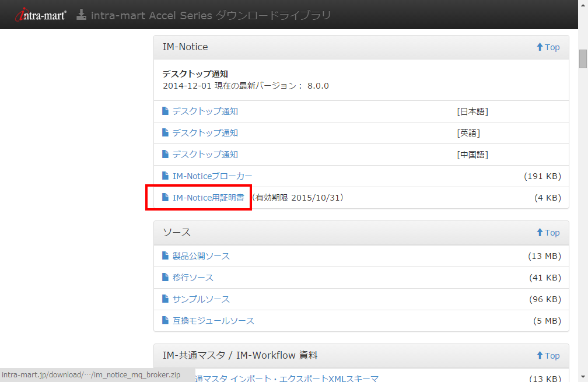Viewport: 588px width, 382px height.
Task: Click the [英語] language label
Action: 468,133
